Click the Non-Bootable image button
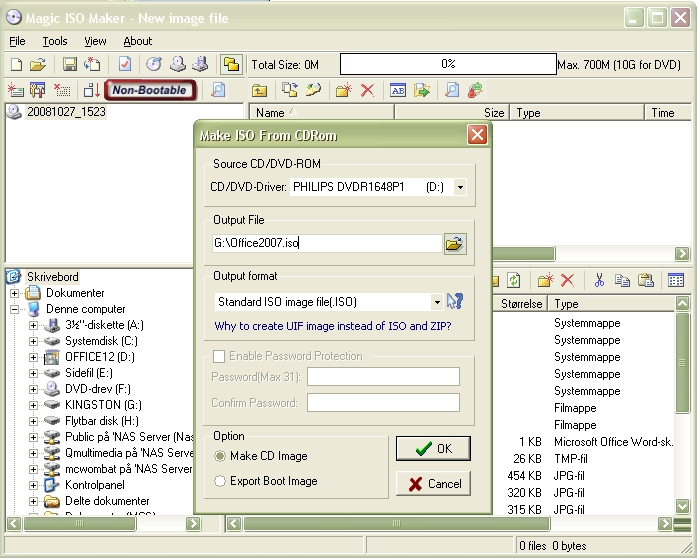Screen dimensions: 697x558 149,90
